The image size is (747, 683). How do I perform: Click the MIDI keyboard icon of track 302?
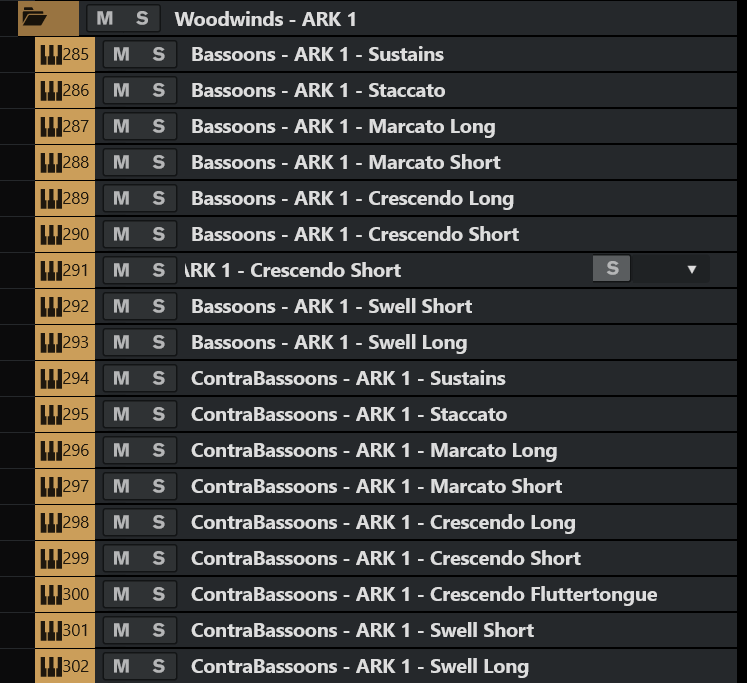51,666
